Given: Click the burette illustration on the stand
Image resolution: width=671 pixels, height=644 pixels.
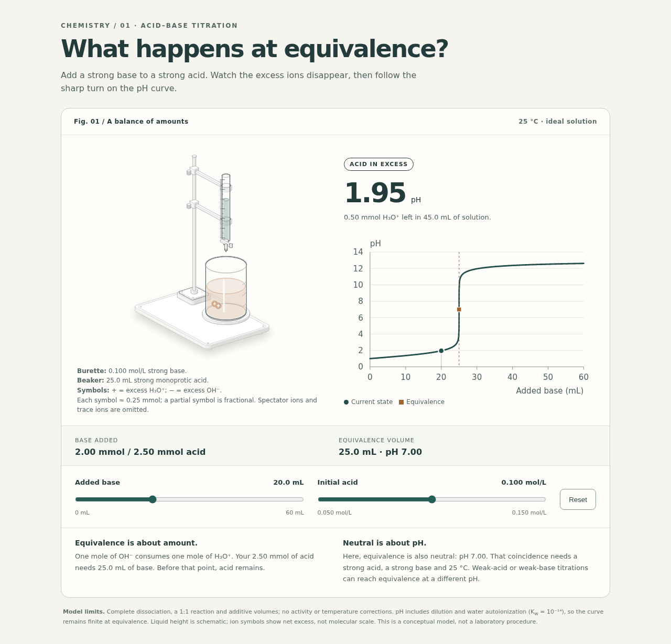Looking at the screenshot, I should [x=226, y=212].
